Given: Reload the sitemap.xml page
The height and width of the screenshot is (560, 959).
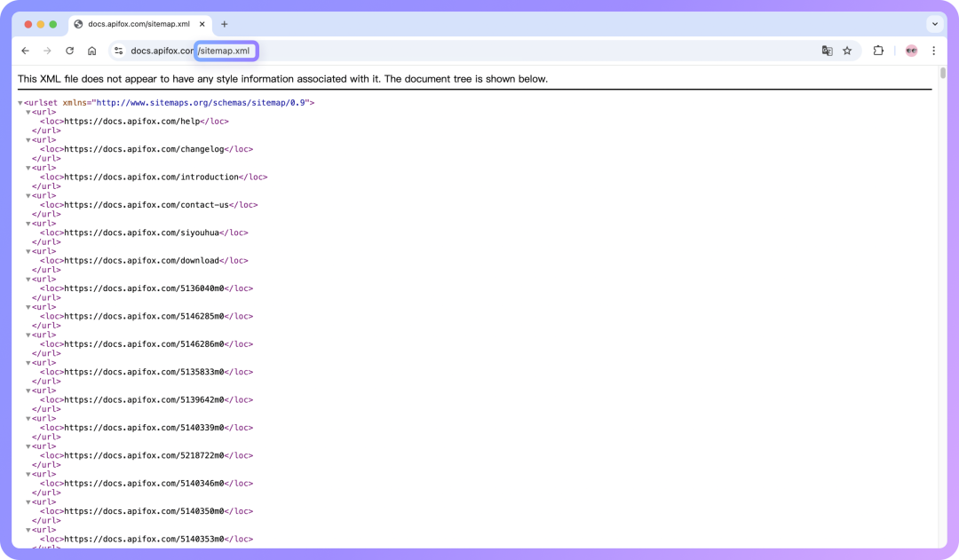Looking at the screenshot, I should (70, 51).
